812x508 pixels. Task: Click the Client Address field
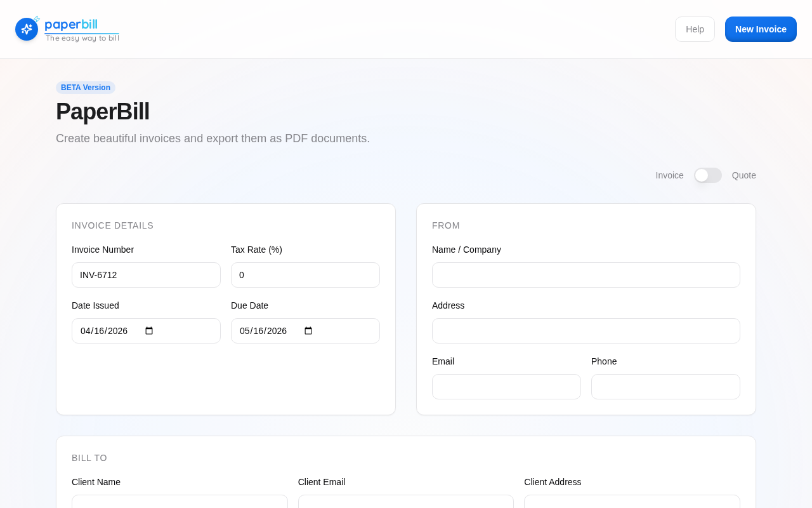pos(632,502)
